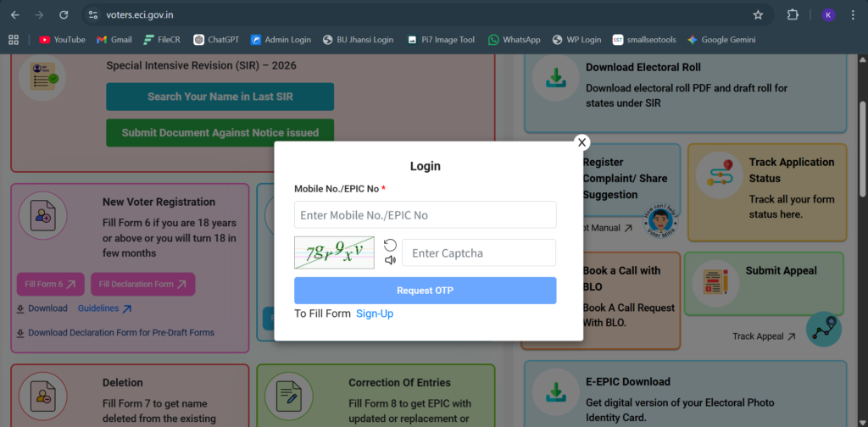Focus the Mobile No./EPIC No field
Viewport: 868px width, 427px height.
[x=425, y=215]
